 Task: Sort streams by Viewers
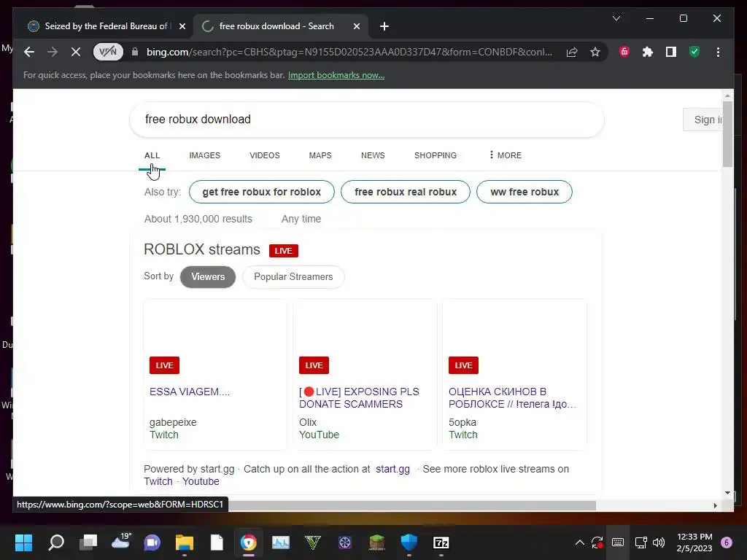(x=208, y=276)
